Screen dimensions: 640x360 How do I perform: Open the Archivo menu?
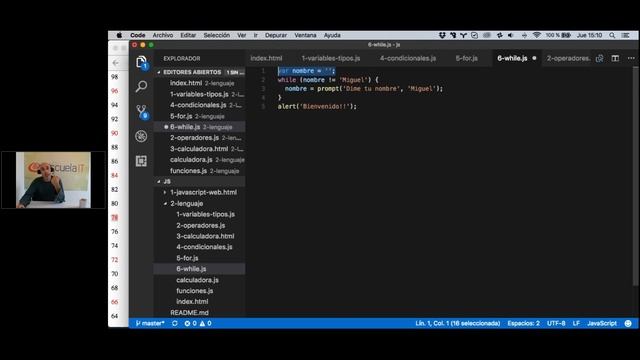click(x=163, y=36)
